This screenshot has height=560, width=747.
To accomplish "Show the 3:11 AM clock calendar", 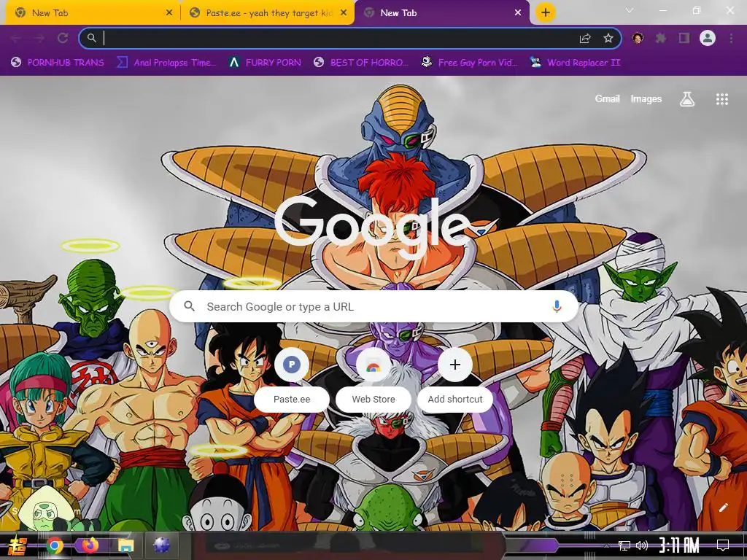I will pos(679,545).
